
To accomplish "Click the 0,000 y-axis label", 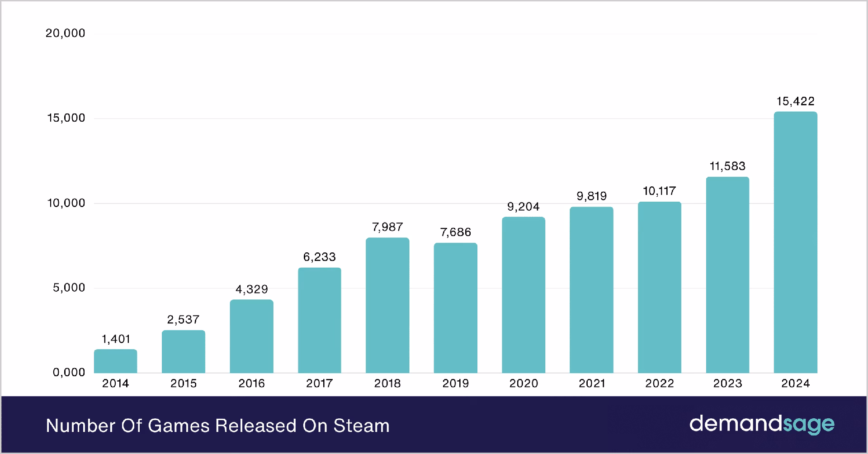I will pyautogui.click(x=69, y=372).
